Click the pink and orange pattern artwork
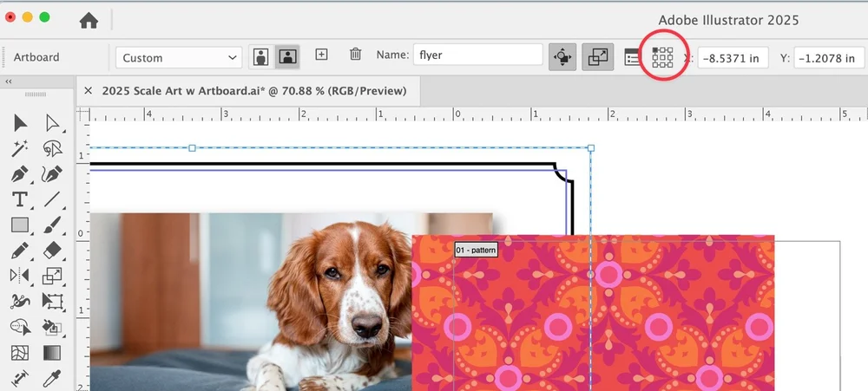 click(593, 312)
